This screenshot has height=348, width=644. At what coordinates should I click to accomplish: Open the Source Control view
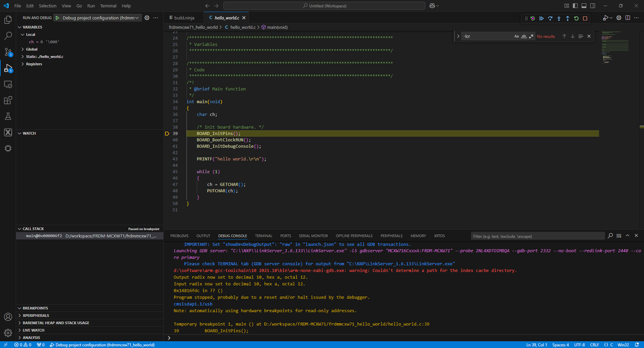[8, 52]
